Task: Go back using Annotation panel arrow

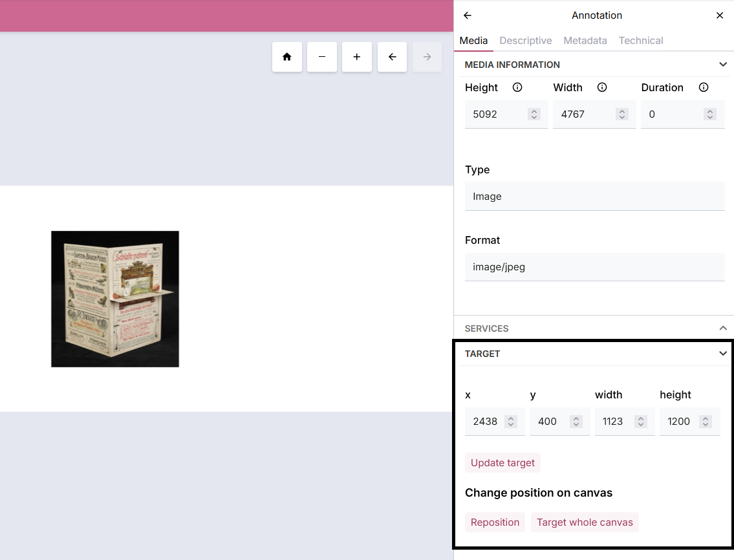Action: click(468, 16)
